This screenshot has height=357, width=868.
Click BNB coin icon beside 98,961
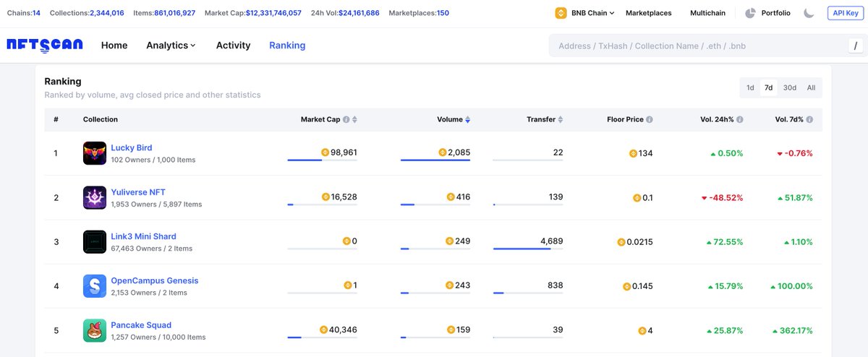[325, 152]
